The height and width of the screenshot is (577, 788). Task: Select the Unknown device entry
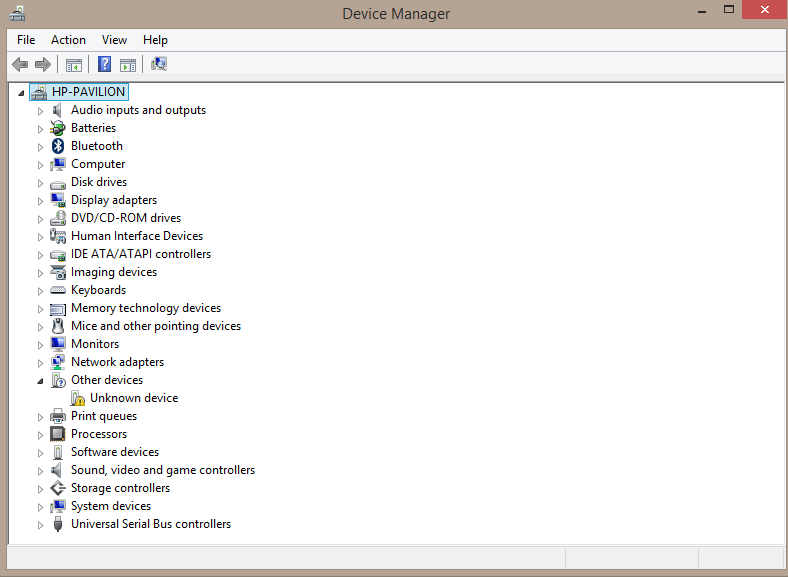click(134, 398)
